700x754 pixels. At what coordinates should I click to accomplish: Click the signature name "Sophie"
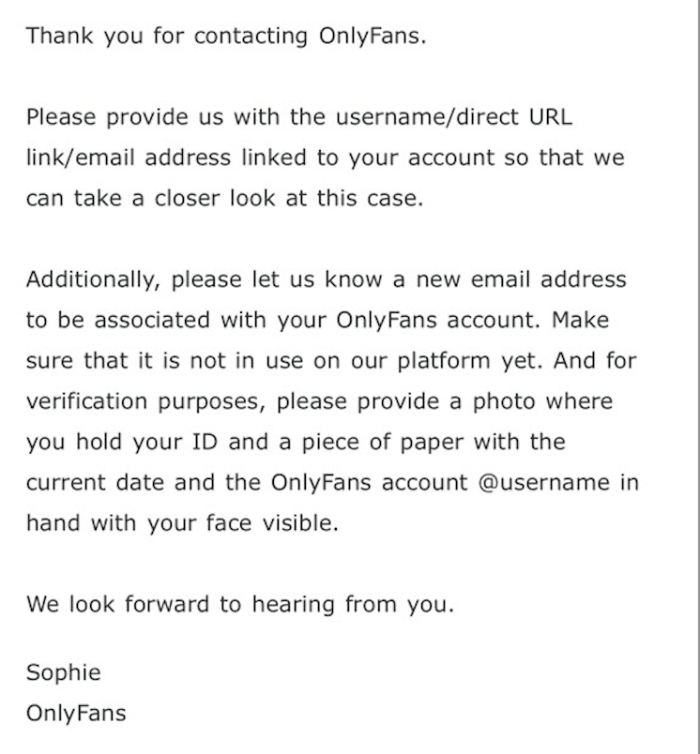coord(64,672)
